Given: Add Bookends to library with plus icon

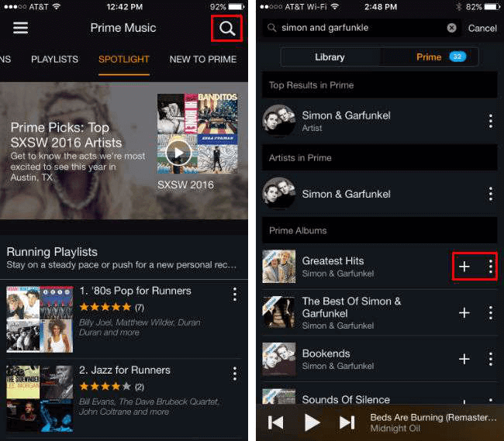Looking at the screenshot, I should 464,359.
